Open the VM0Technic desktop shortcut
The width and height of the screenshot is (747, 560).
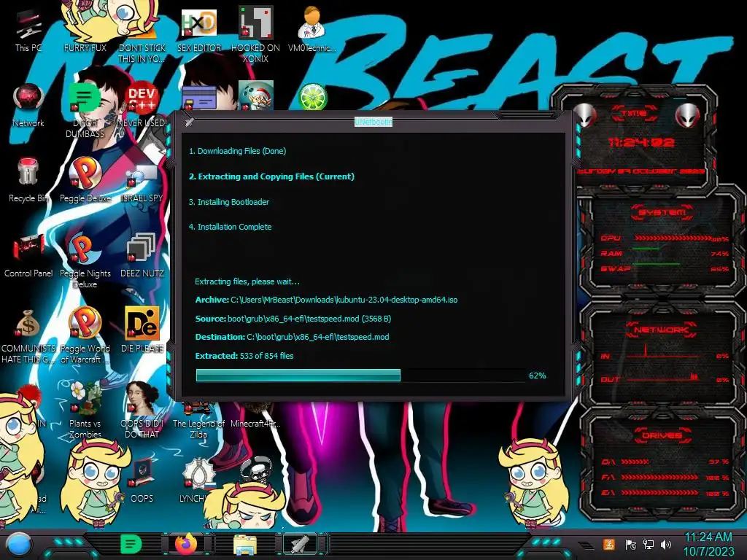312,29
